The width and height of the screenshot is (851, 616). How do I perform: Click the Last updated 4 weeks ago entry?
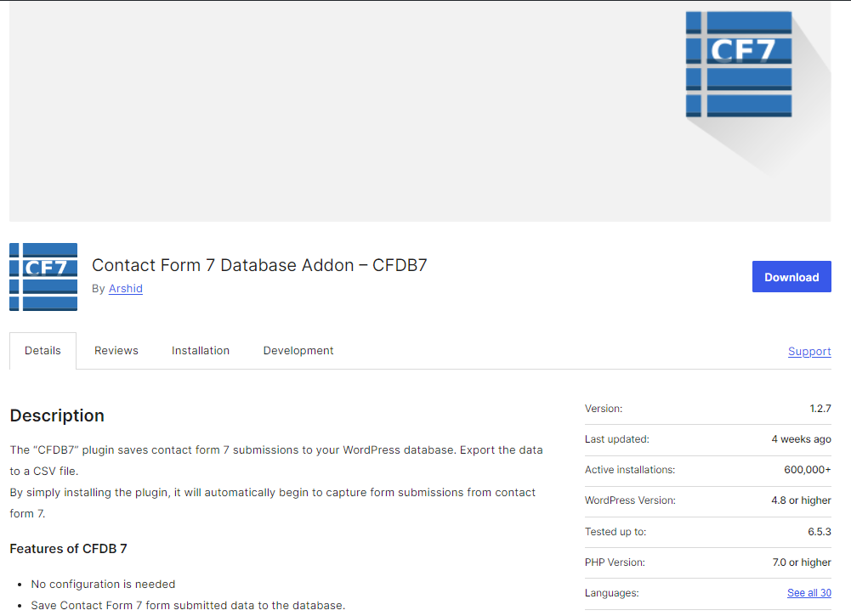[803, 439]
